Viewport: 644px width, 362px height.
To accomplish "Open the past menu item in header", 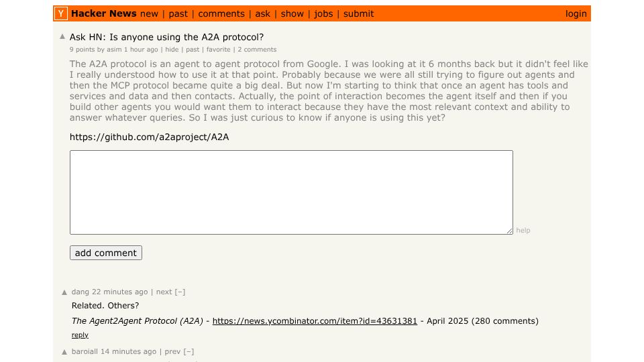I will (178, 14).
